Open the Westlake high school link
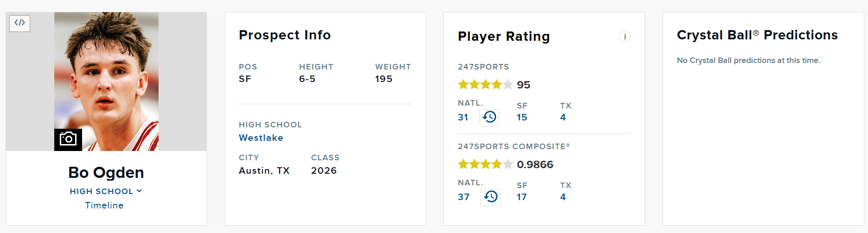Image resolution: width=868 pixels, height=233 pixels. coord(261,138)
